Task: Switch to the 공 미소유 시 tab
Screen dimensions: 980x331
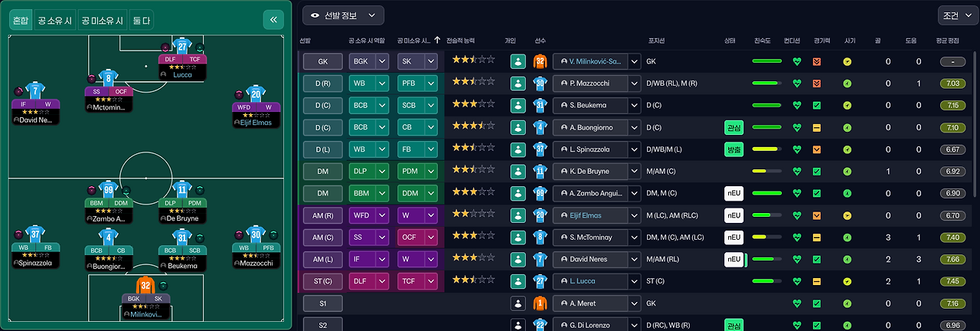Action: point(103,20)
